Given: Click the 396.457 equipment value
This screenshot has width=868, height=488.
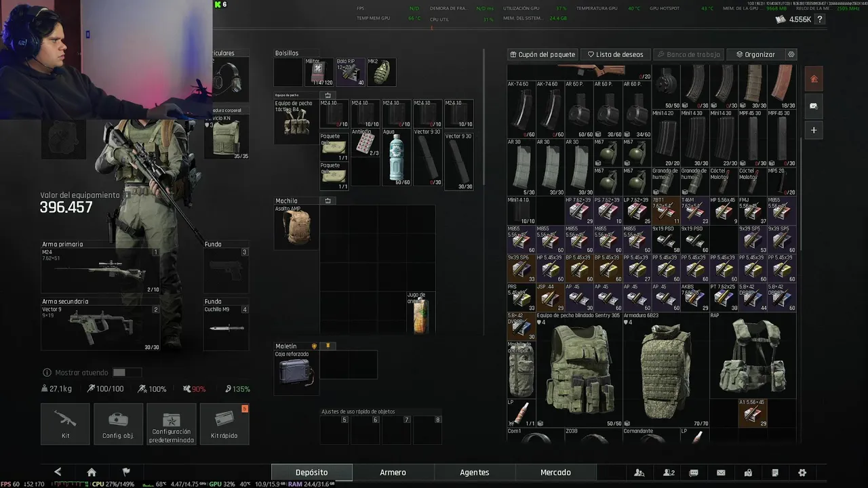Looking at the screenshot, I should 66,207.
